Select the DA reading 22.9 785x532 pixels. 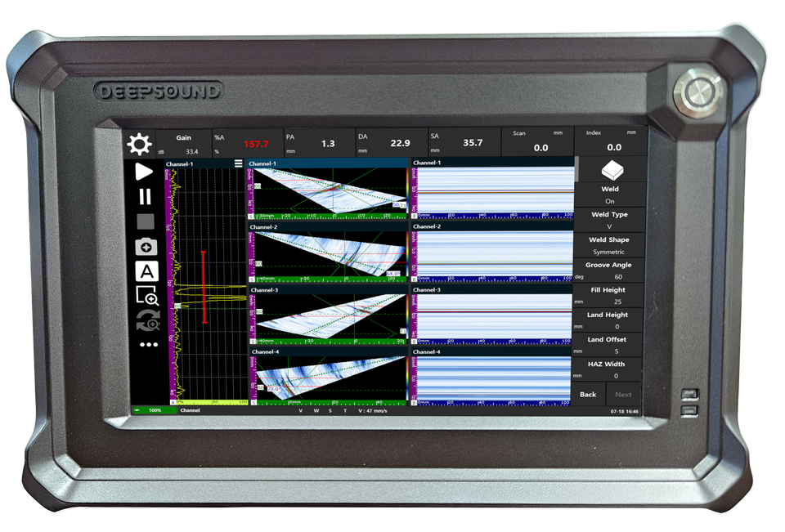[392, 143]
